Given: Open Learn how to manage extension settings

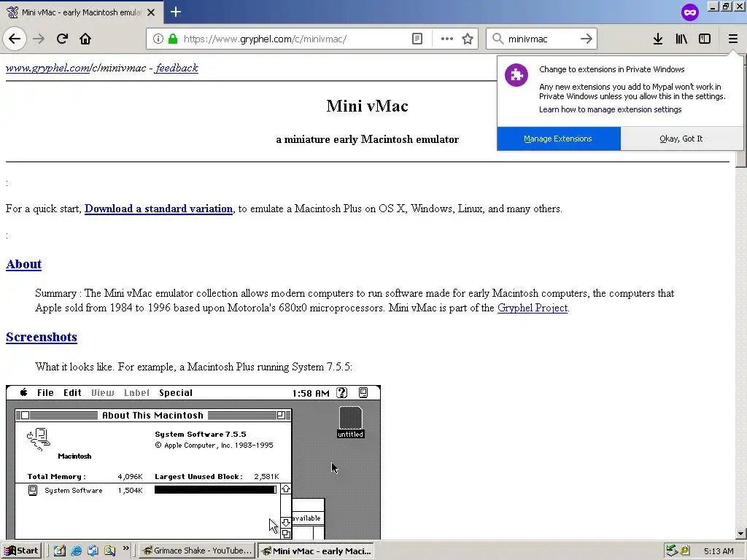Looking at the screenshot, I should pos(611,109).
